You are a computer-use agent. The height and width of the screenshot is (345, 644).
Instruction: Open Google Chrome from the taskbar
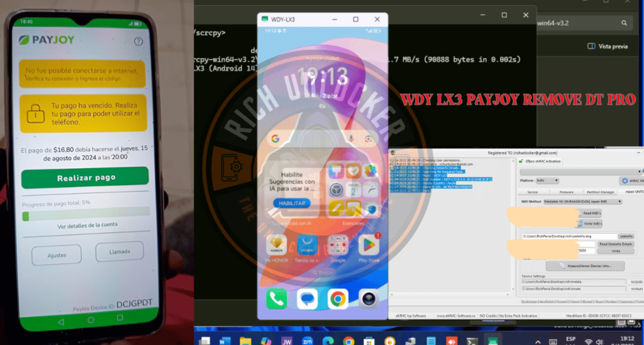(348, 341)
